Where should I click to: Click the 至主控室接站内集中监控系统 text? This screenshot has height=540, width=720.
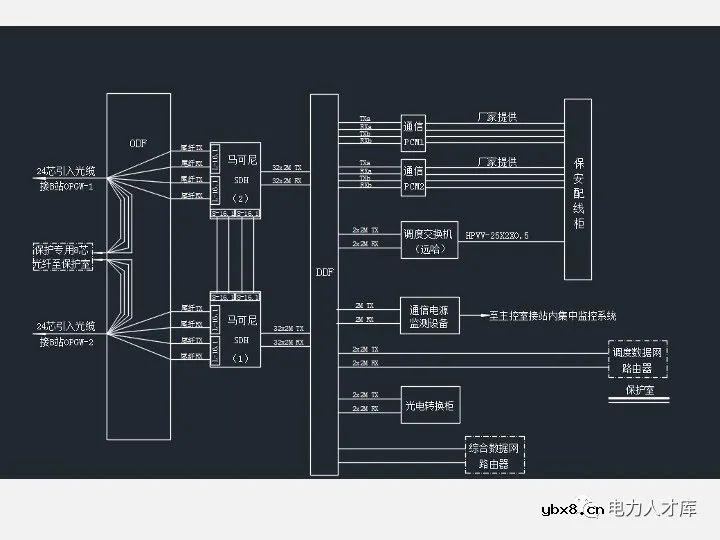tap(552, 315)
